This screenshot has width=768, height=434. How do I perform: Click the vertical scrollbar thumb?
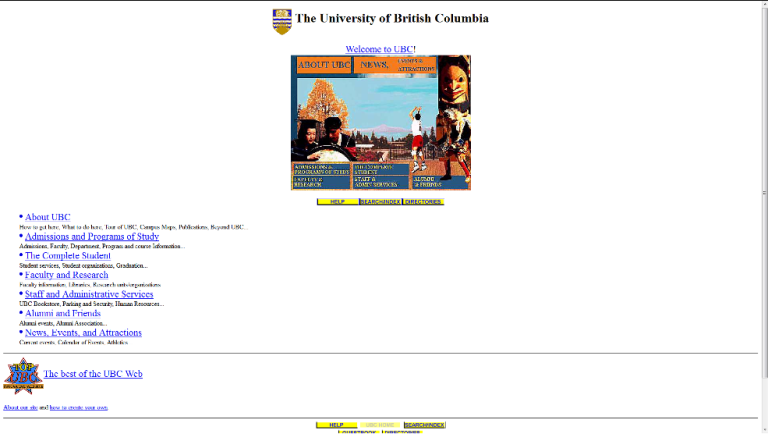click(765, 192)
